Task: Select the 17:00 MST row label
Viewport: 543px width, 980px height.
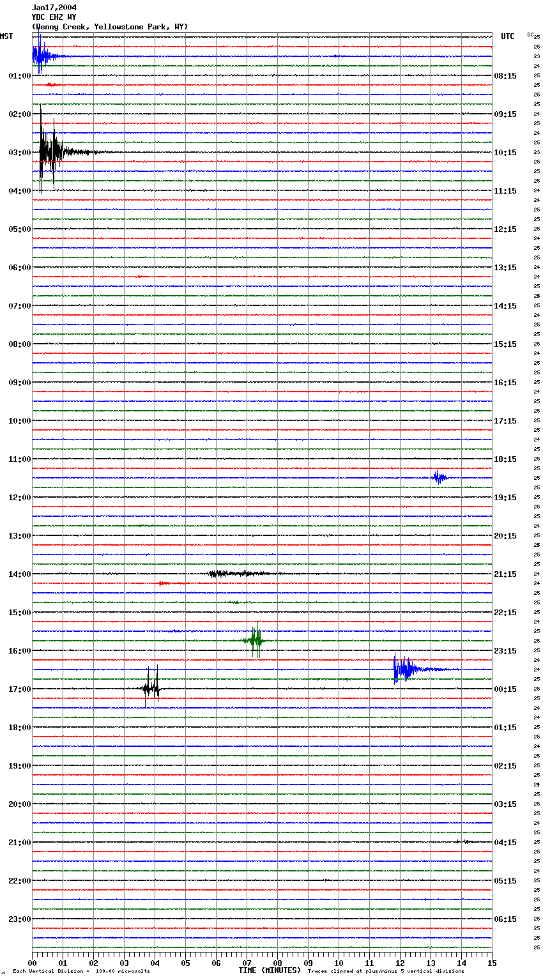Action: (19, 689)
